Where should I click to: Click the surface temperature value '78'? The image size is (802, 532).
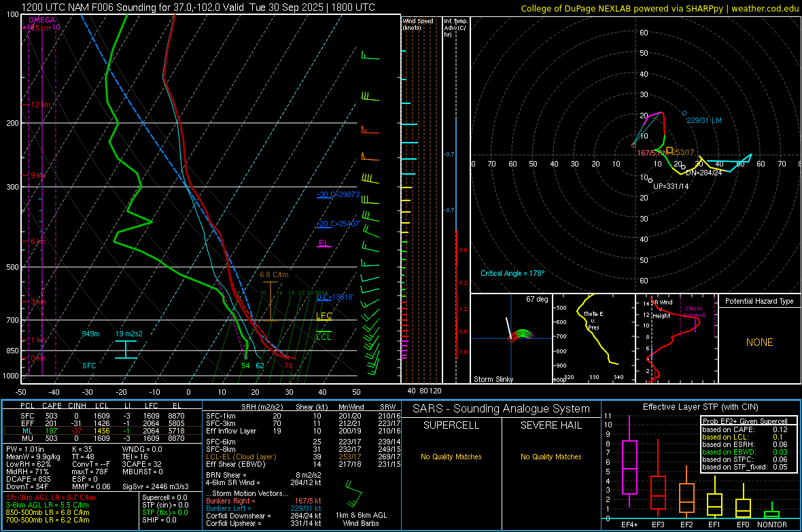[288, 366]
